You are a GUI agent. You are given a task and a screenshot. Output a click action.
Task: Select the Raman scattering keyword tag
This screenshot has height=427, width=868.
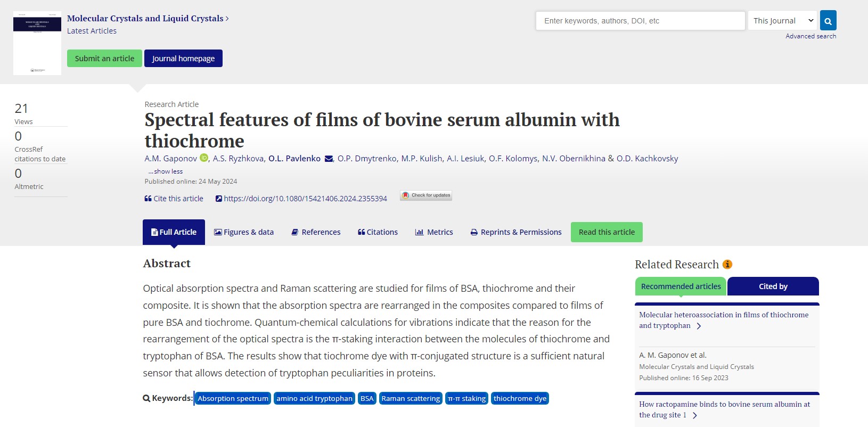coord(411,398)
